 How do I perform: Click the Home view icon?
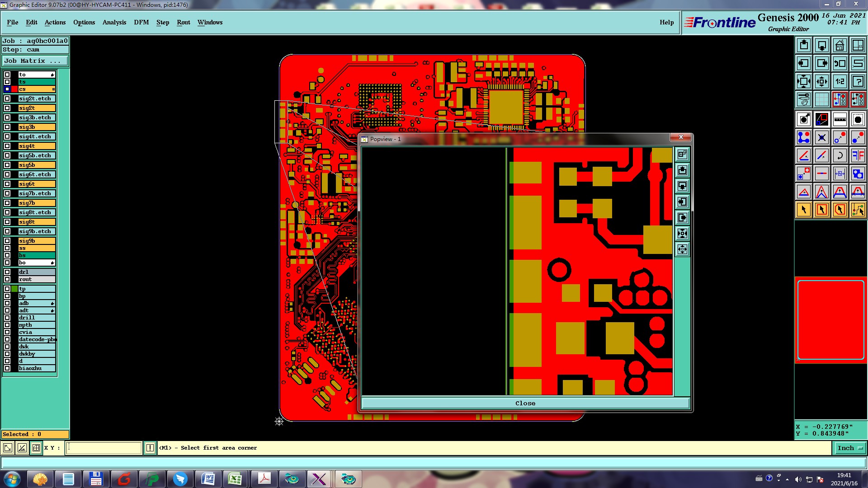tap(840, 45)
